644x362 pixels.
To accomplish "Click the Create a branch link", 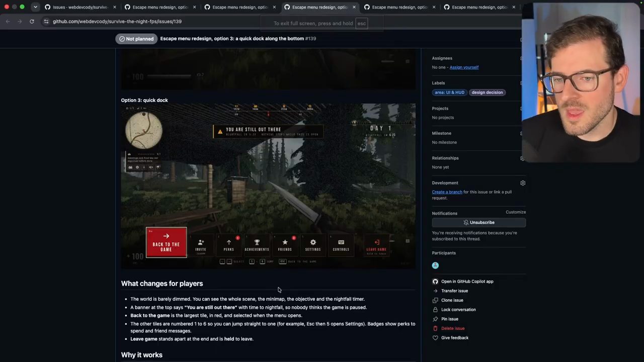I will pos(447,192).
